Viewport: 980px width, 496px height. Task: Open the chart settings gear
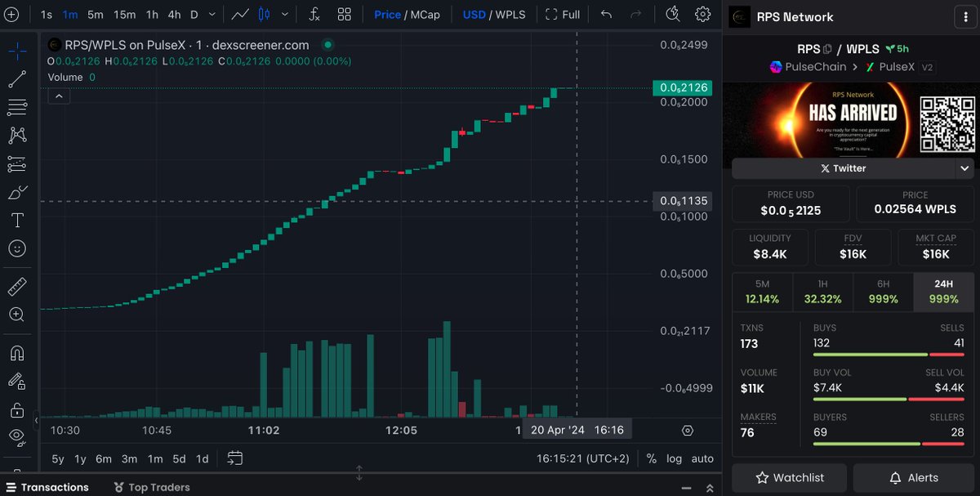coord(703,14)
